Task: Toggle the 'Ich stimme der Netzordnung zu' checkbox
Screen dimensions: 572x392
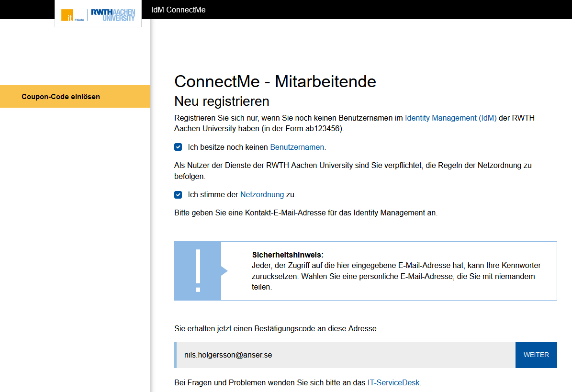Action: tap(178, 195)
